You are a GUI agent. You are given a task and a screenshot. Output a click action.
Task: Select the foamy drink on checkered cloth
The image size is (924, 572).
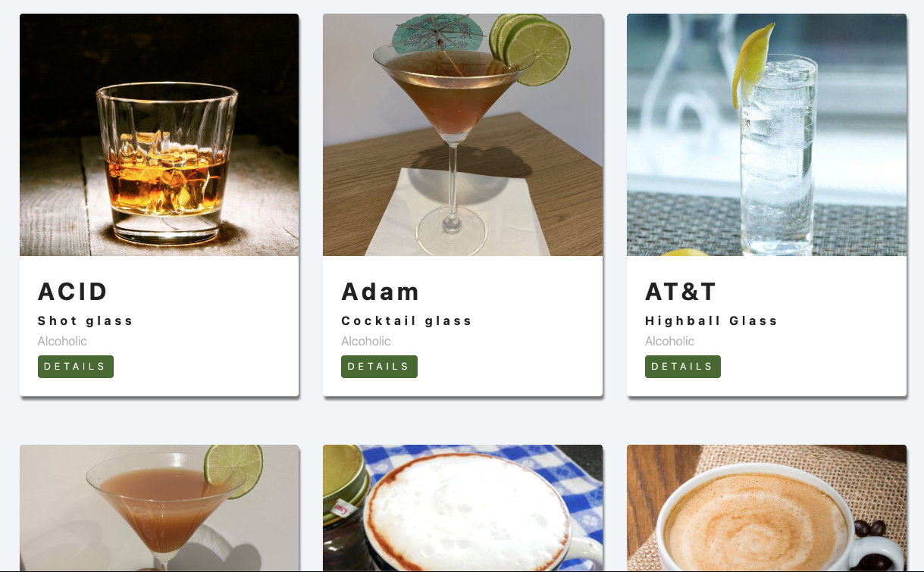(462, 508)
